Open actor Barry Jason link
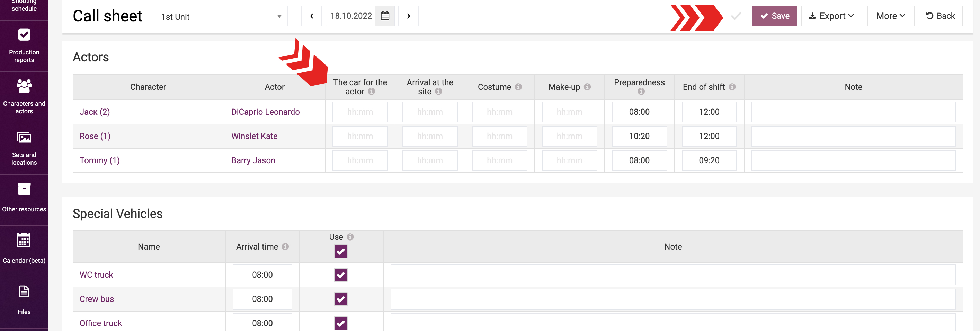The image size is (980, 331). [x=253, y=160]
